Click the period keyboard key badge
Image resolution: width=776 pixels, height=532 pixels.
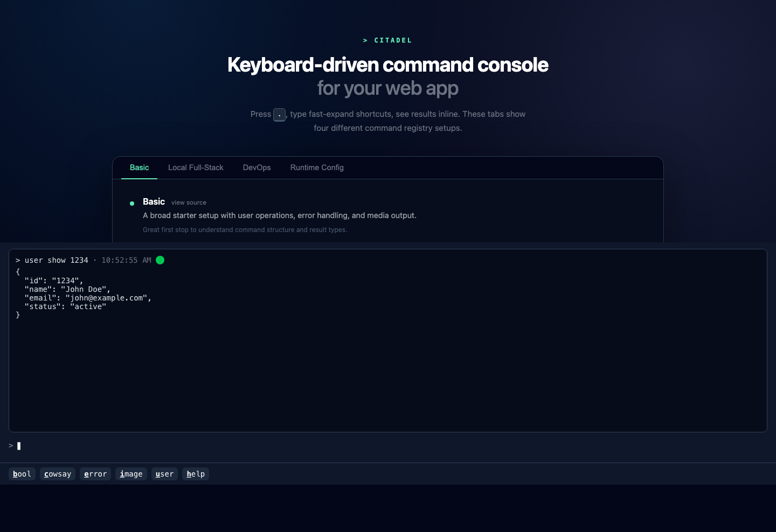[x=279, y=115]
